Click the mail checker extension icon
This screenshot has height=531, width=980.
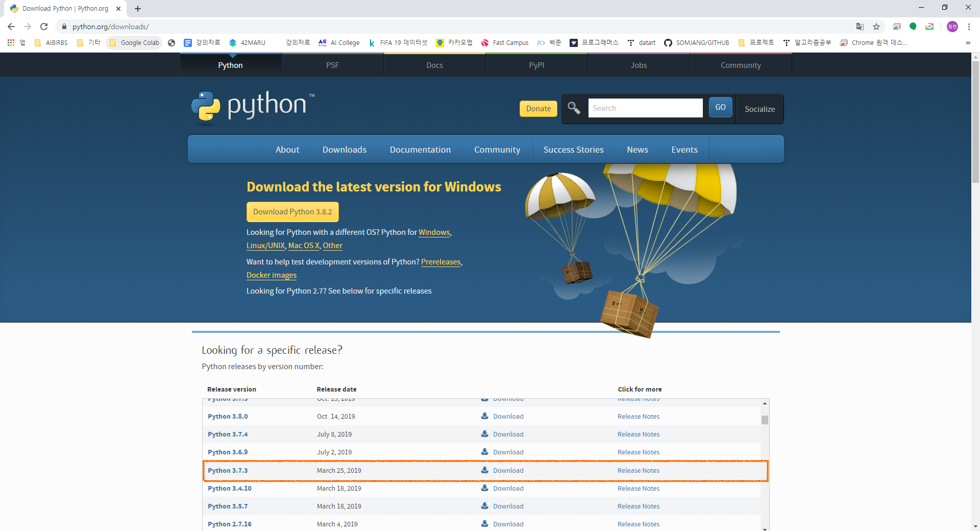[929, 27]
